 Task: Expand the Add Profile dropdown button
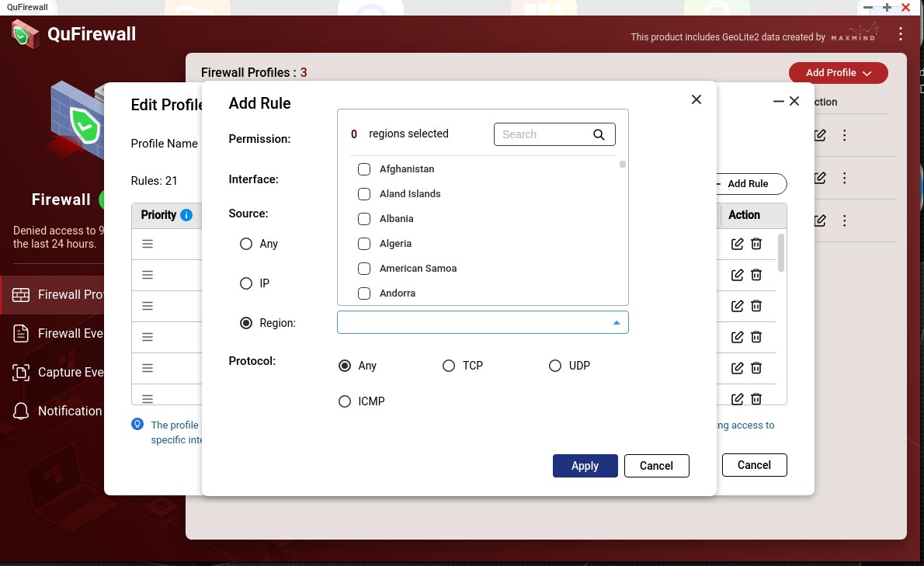838,73
